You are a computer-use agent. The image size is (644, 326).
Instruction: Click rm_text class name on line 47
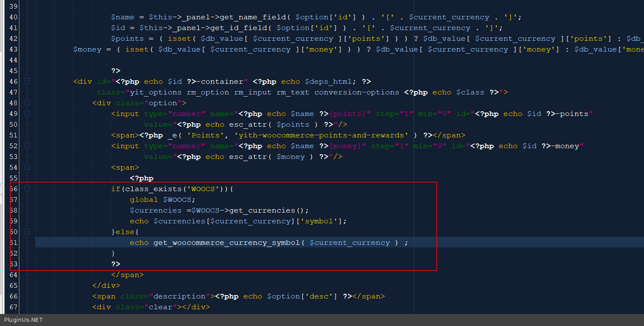(x=293, y=92)
